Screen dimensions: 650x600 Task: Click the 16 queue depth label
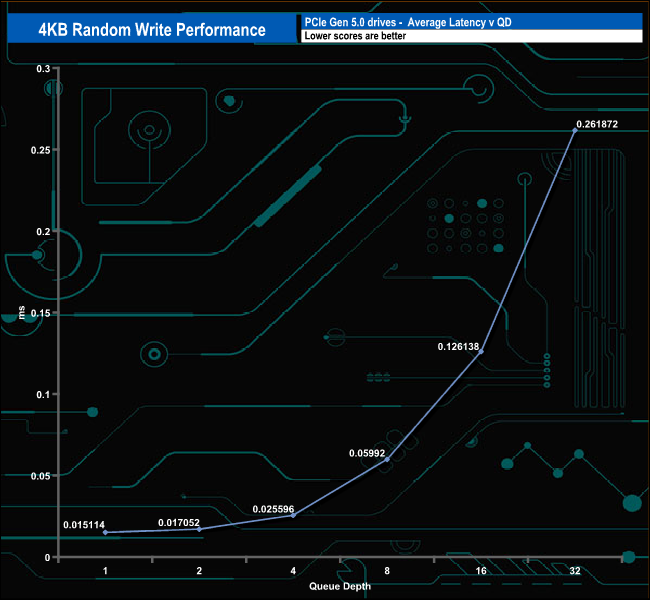(x=481, y=571)
